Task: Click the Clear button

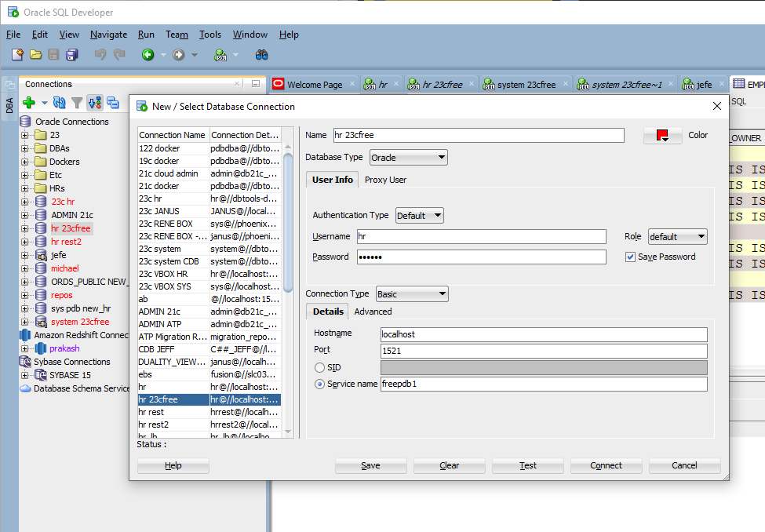Action: point(450,465)
